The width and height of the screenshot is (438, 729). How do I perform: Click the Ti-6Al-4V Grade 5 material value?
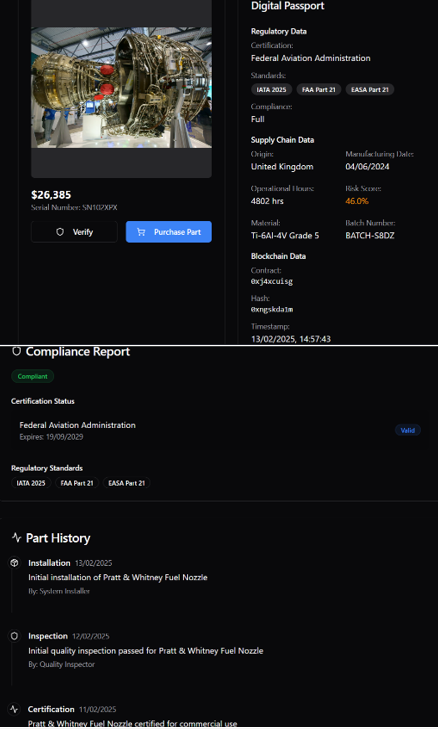coord(285,236)
